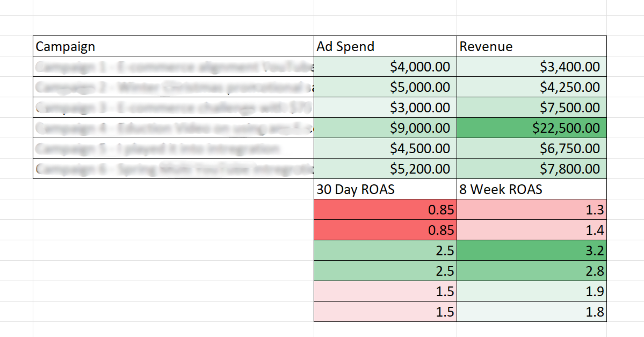This screenshot has width=644, height=337.
Task: Click the $4,250.00 revenue cell
Action: click(x=531, y=87)
